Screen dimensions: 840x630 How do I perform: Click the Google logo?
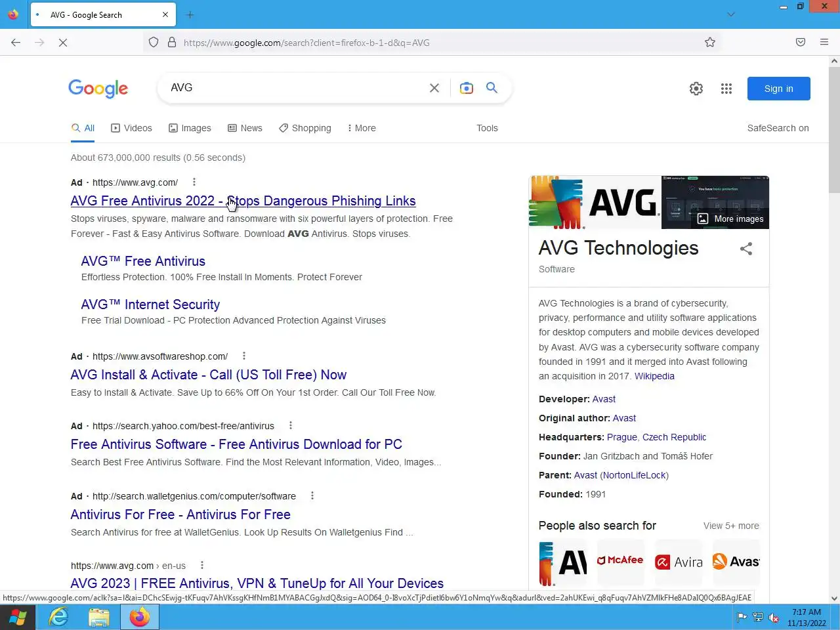coord(98,89)
